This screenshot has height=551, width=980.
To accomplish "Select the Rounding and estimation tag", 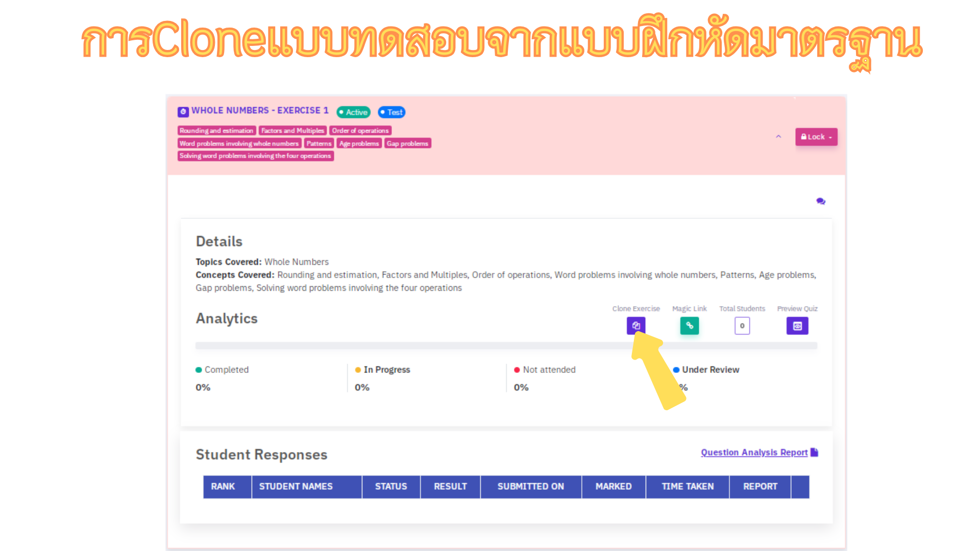I will coord(216,131).
